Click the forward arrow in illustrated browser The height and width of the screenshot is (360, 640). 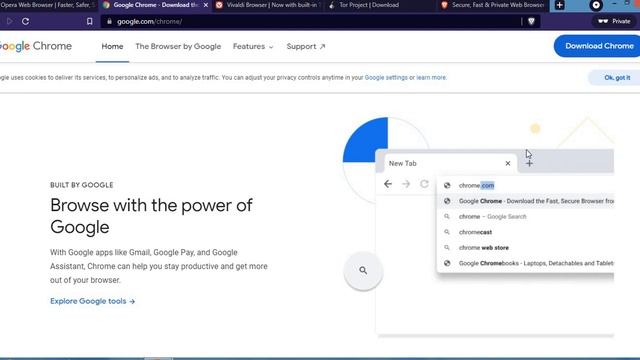(406, 184)
